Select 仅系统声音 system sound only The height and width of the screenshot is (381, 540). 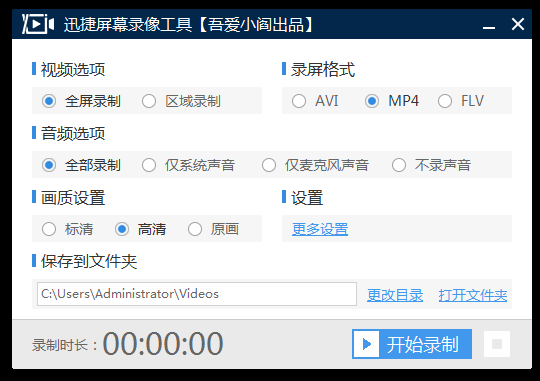point(188,165)
